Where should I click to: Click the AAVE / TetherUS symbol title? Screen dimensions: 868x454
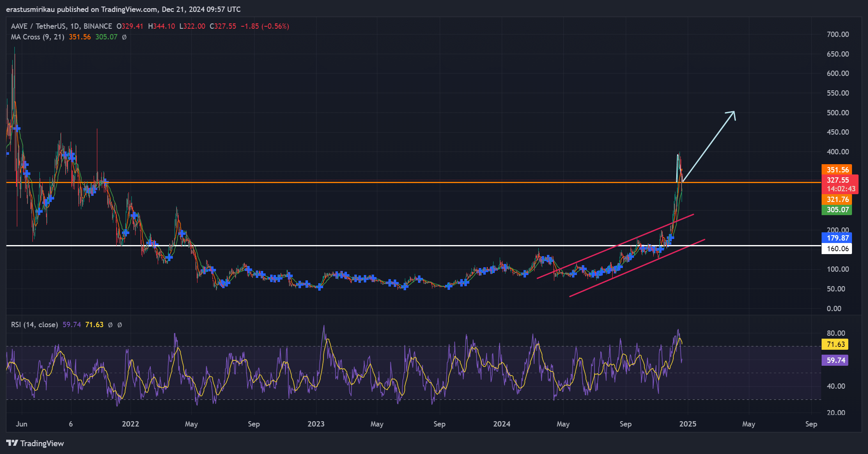[38, 26]
